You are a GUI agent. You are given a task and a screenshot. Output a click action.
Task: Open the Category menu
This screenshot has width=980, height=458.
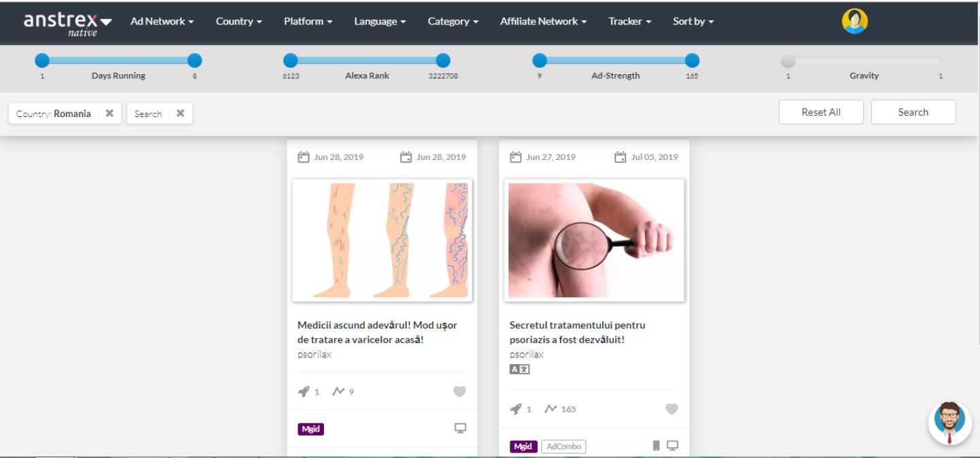pyautogui.click(x=453, y=21)
